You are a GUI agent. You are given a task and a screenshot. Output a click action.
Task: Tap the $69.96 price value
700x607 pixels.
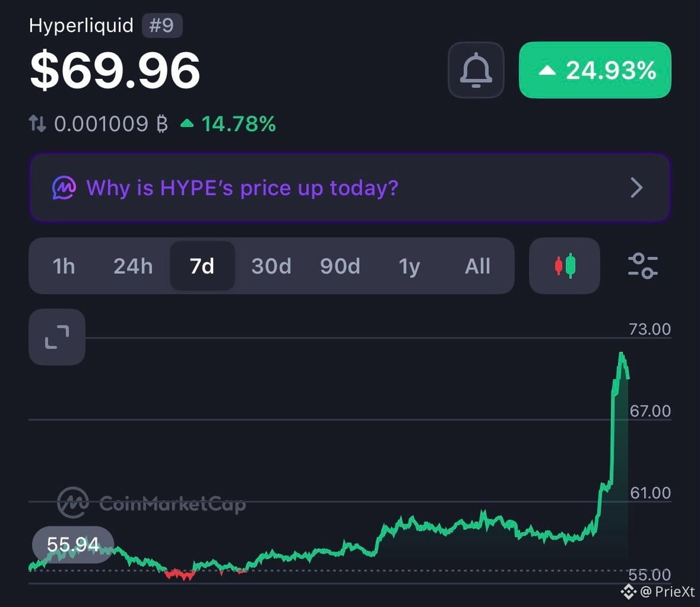pos(115,71)
